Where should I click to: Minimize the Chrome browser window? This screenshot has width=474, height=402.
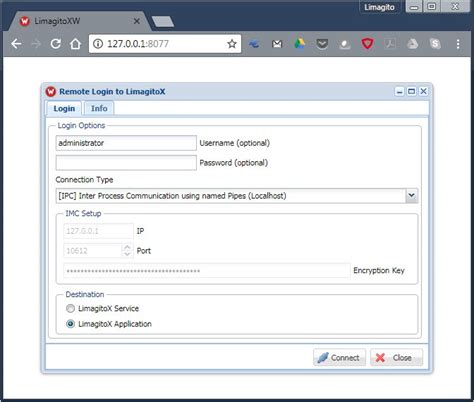coord(414,7)
